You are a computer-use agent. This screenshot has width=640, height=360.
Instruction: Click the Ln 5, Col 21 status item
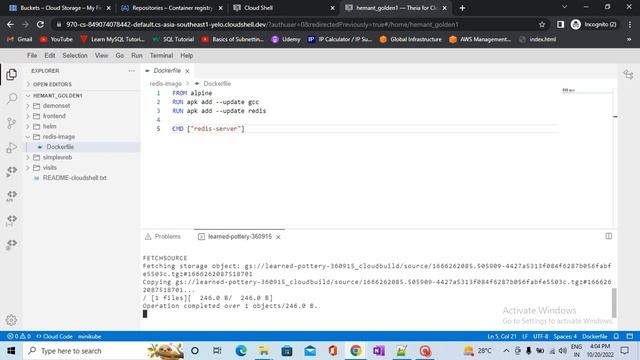(502, 336)
